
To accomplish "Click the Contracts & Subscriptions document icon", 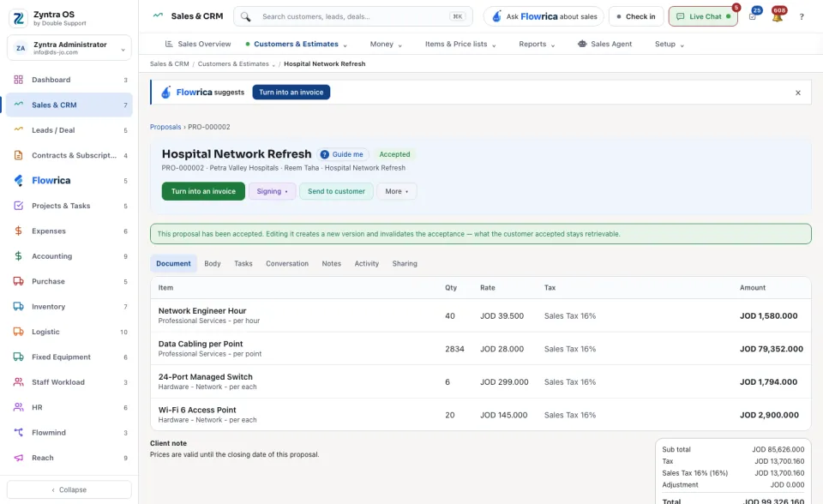I will coord(18,155).
